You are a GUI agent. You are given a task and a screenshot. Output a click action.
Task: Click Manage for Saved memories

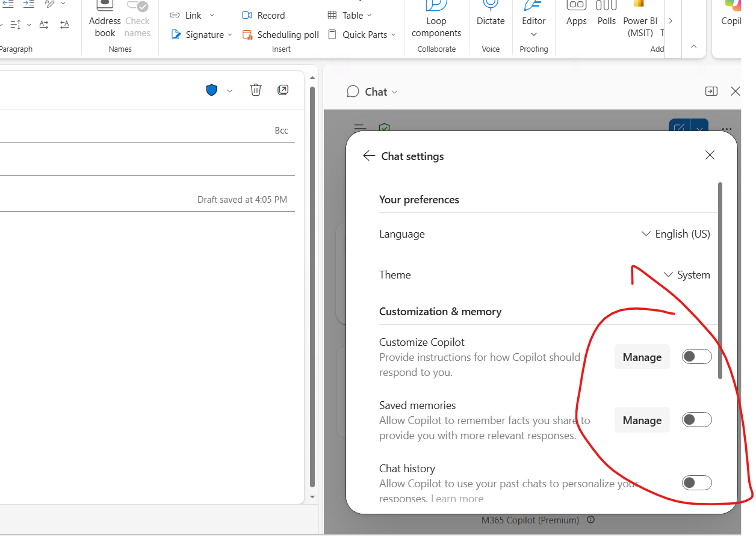click(x=642, y=420)
